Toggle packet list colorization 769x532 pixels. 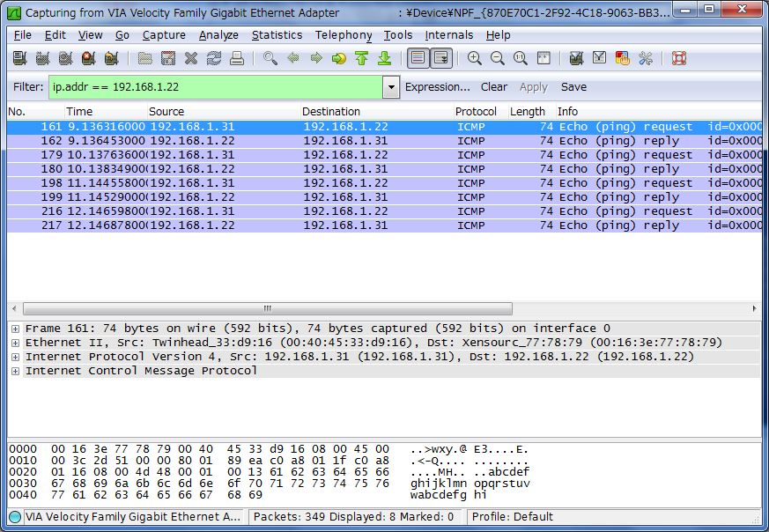point(418,58)
